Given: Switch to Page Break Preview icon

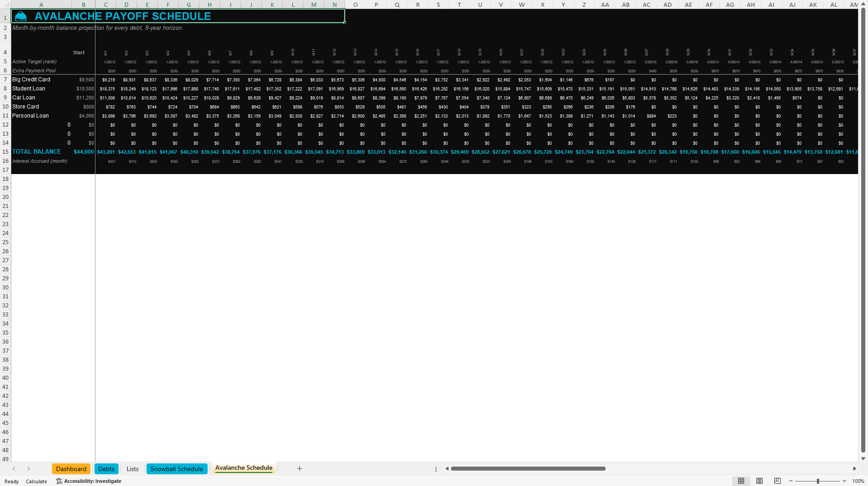Looking at the screenshot, I should (x=778, y=481).
